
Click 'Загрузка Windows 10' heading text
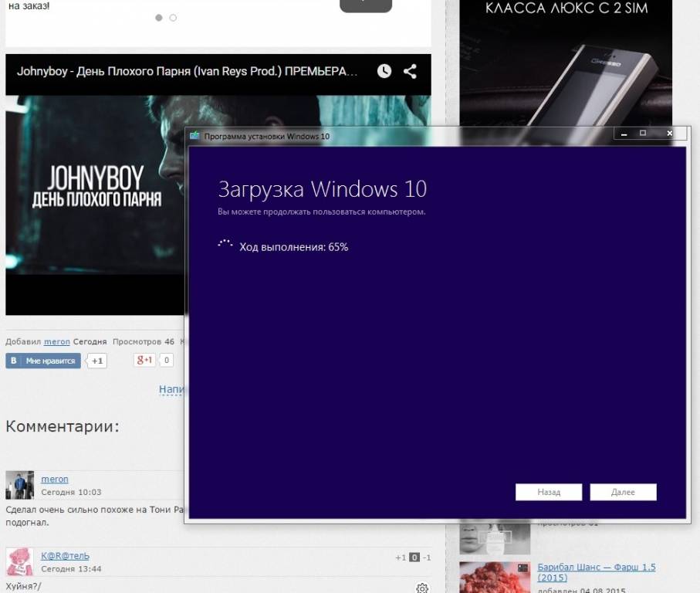pyautogui.click(x=323, y=189)
